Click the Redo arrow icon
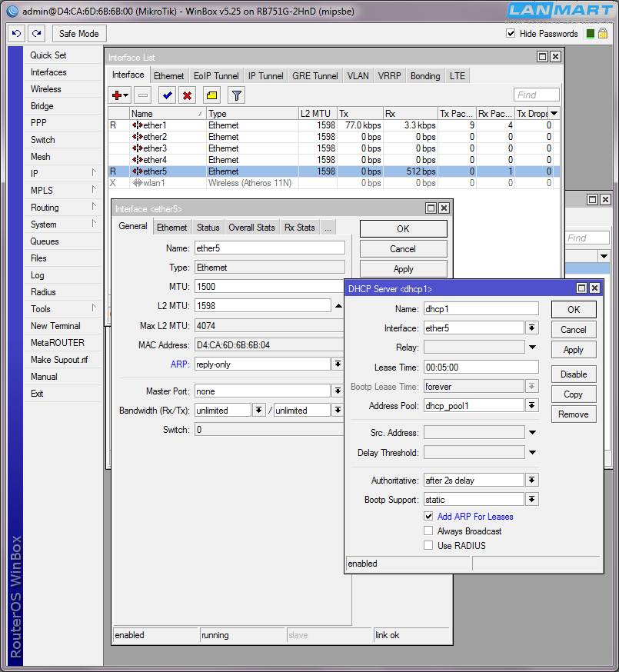 tap(36, 34)
